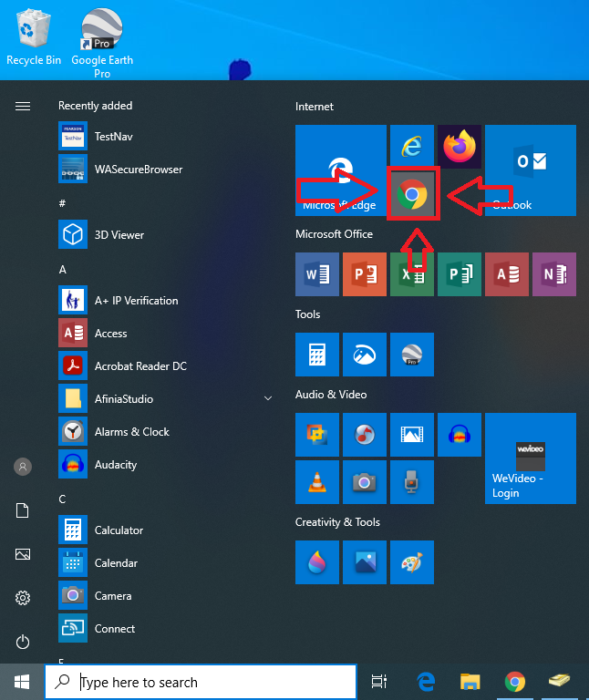Launch the Paint palette tile

point(412,562)
